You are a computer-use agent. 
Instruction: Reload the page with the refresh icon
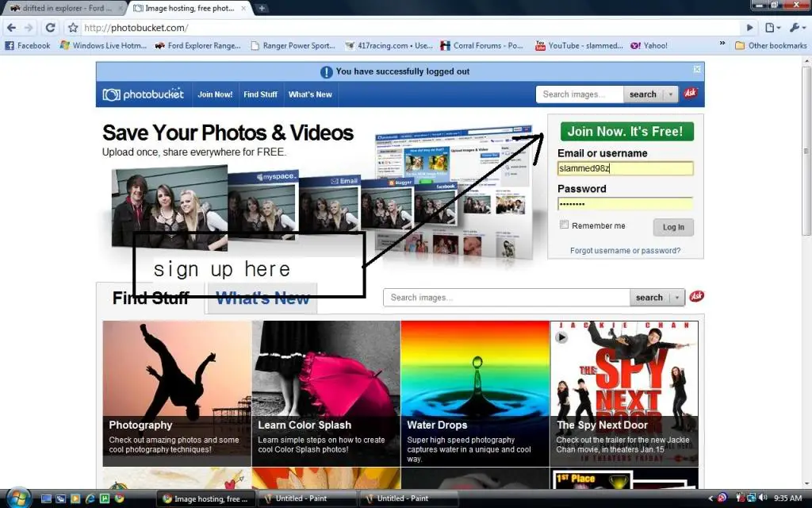pos(50,28)
